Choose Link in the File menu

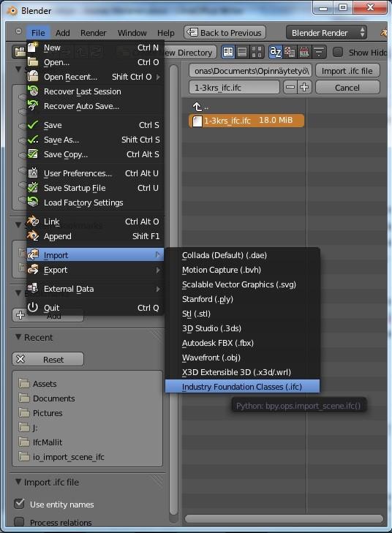pyautogui.click(x=95, y=222)
